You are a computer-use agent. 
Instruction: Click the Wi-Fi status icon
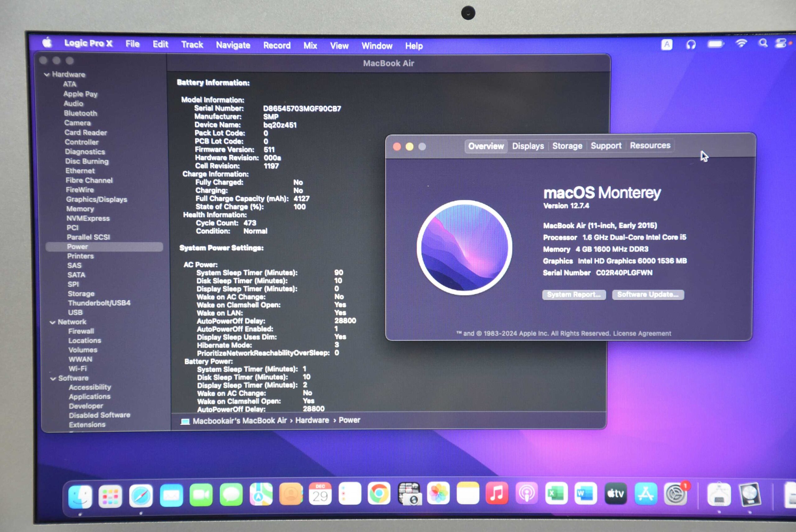tap(741, 44)
